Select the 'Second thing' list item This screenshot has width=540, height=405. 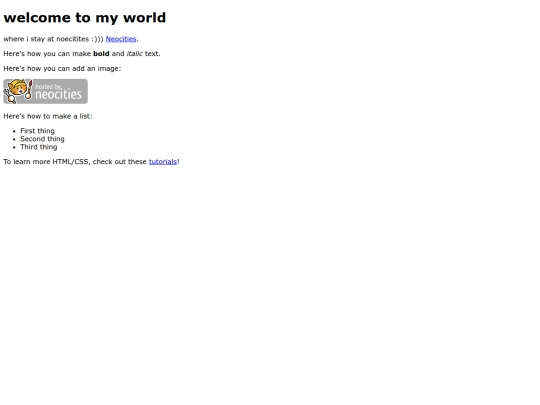pos(42,139)
